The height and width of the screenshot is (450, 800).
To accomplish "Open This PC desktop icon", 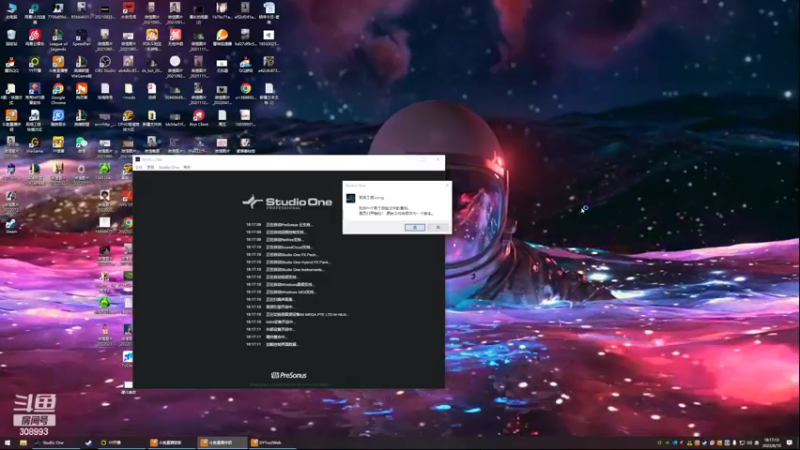I will [11, 11].
